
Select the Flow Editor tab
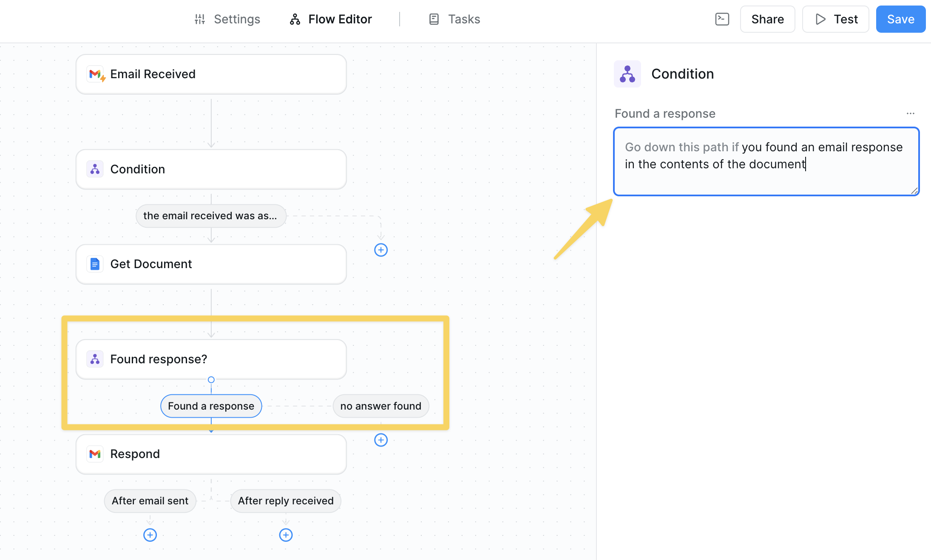(x=331, y=19)
